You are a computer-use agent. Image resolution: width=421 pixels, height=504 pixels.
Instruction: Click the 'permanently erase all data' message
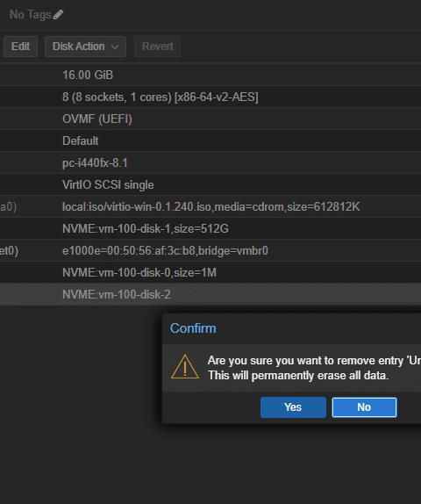tap(298, 376)
